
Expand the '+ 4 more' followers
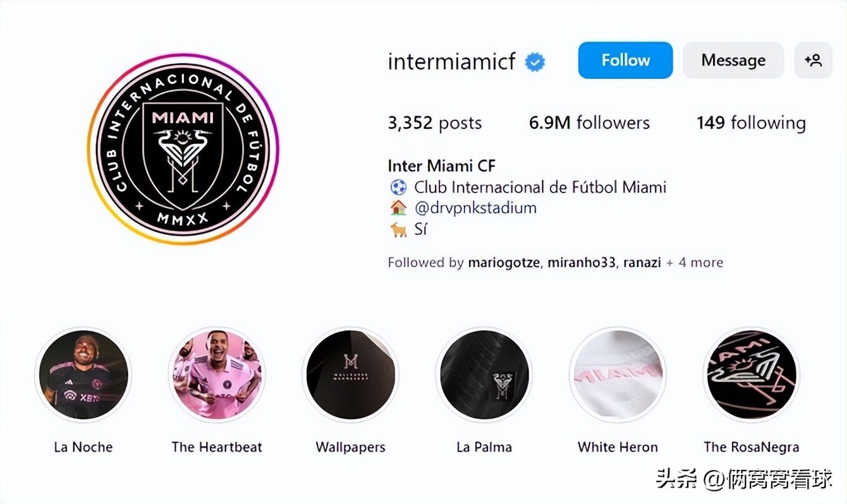pos(695,263)
